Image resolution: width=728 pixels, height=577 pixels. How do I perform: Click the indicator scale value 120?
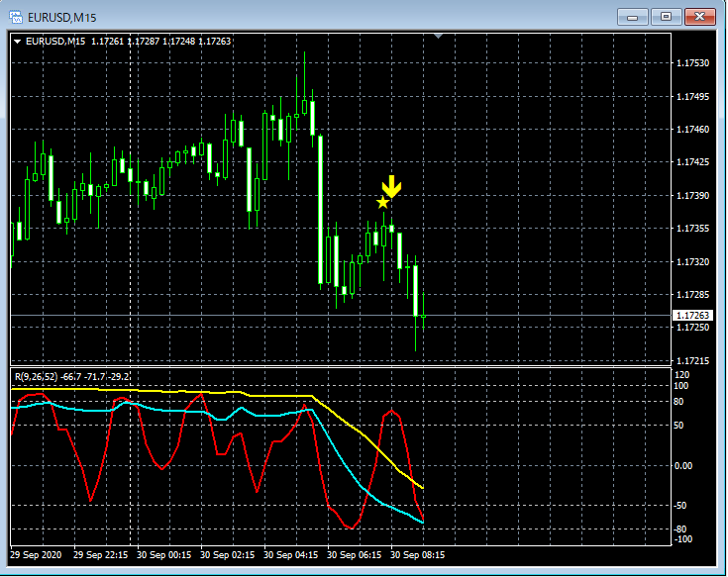point(682,375)
